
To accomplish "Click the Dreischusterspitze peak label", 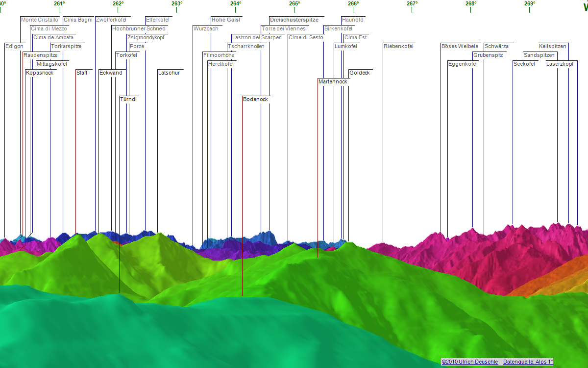I will (x=294, y=20).
